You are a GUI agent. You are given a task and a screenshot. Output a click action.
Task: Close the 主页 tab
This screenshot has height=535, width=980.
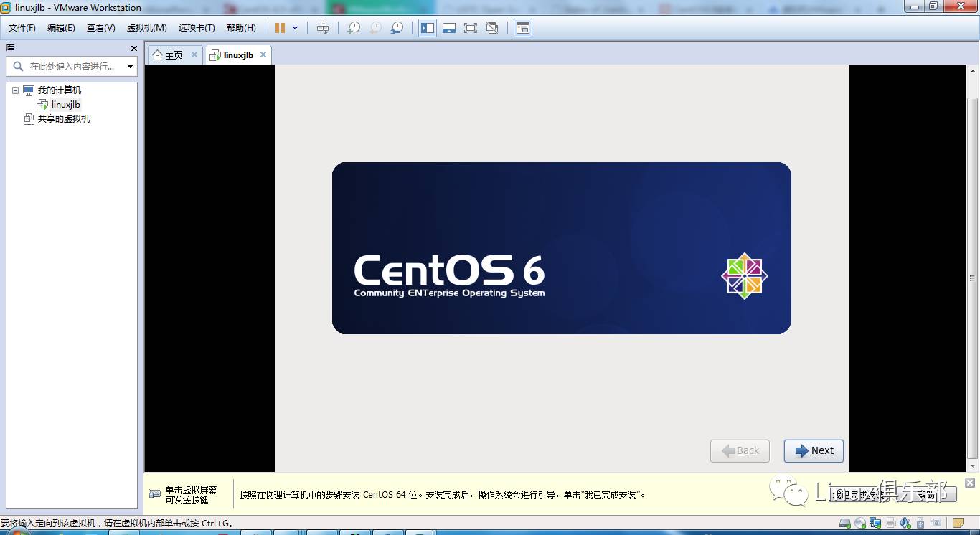tap(194, 55)
